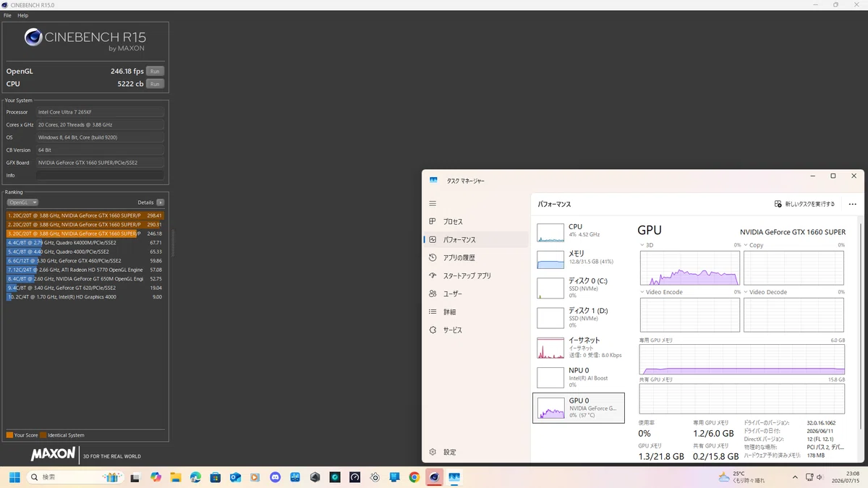Image resolution: width=868 pixels, height=488 pixels.
Task: Open サービス (Services) page
Action: pos(476,330)
